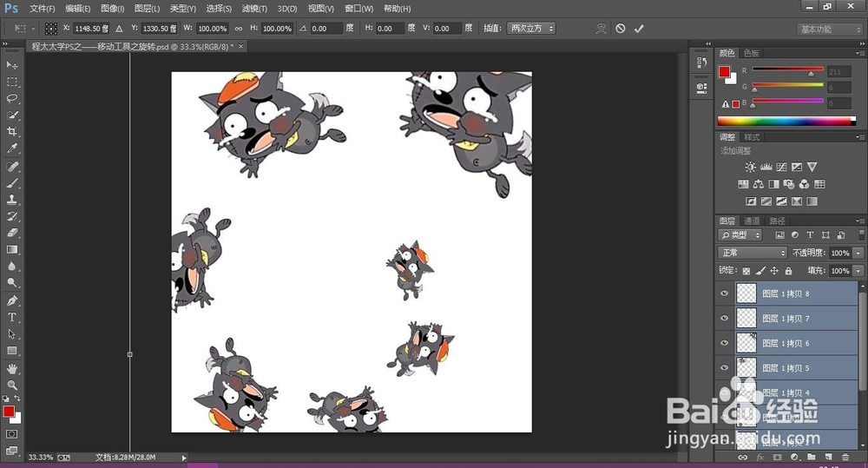Pick the Lasso tool in toolbox

click(x=12, y=98)
